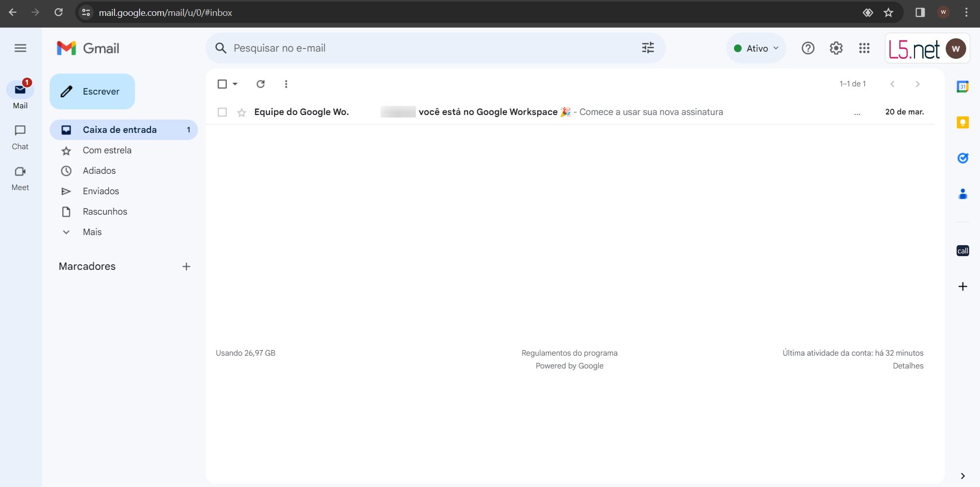Toggle the main menu hamburger
This screenshot has width=980, height=487.
click(x=20, y=48)
